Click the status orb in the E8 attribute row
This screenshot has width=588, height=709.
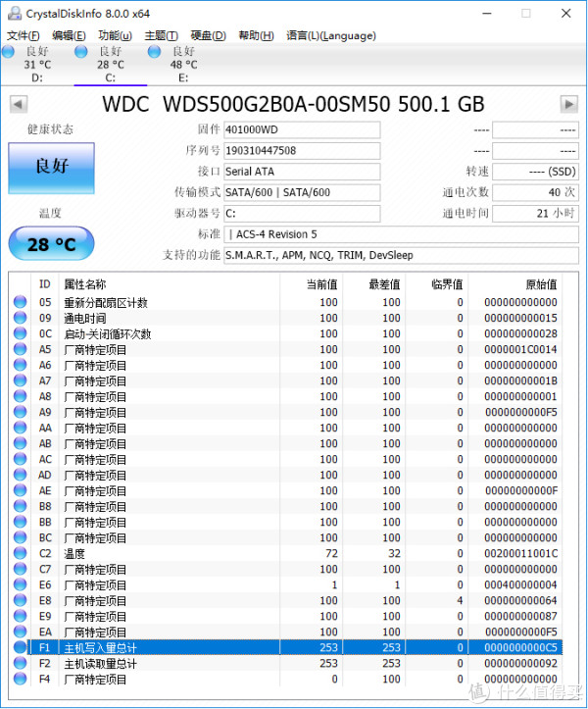[x=20, y=600]
